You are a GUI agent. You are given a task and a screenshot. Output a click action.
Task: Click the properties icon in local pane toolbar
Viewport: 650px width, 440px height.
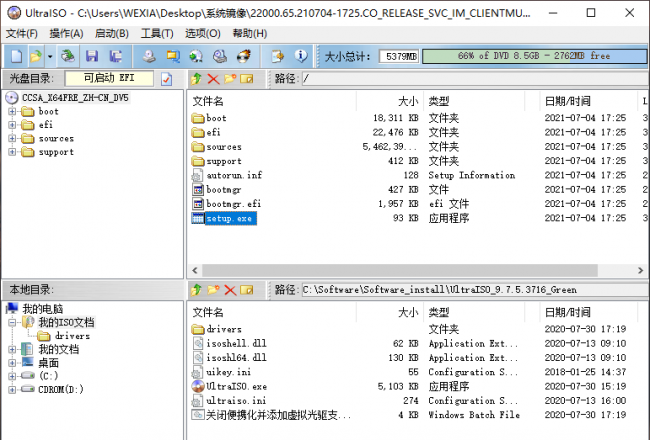(x=247, y=289)
